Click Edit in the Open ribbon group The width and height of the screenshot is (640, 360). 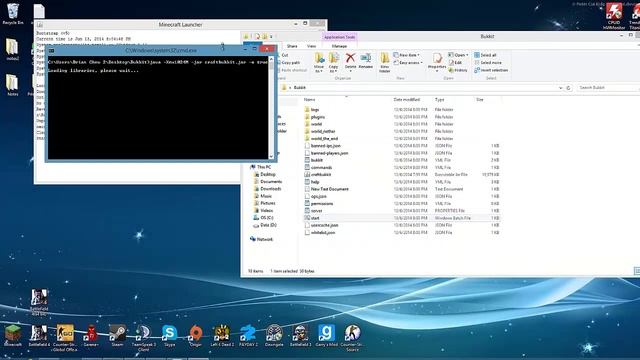pyautogui.click(x=455, y=62)
